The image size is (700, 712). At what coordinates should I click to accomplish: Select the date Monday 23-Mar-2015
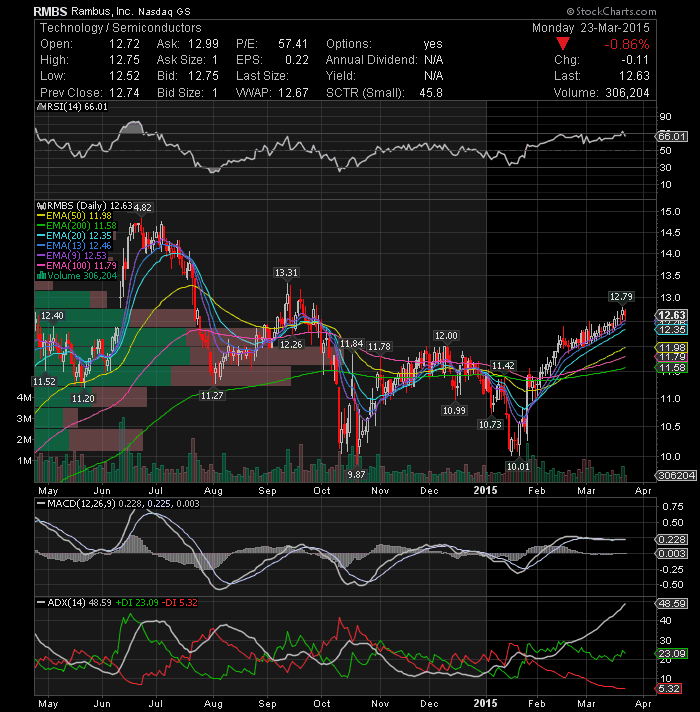pyautogui.click(x=591, y=28)
